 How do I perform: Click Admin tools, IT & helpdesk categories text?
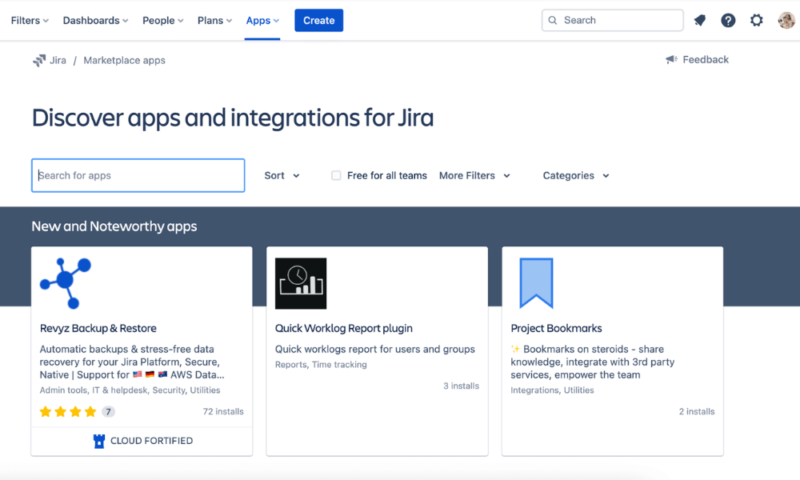pyautogui.click(x=130, y=390)
